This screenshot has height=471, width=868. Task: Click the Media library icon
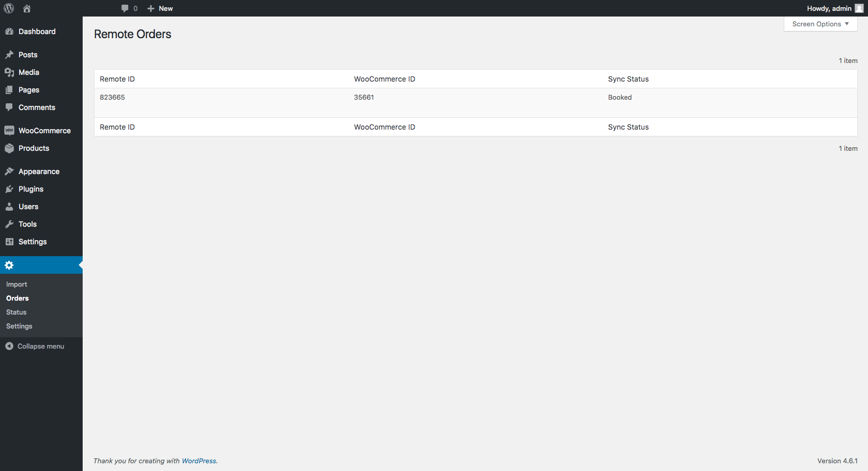[x=9, y=72]
